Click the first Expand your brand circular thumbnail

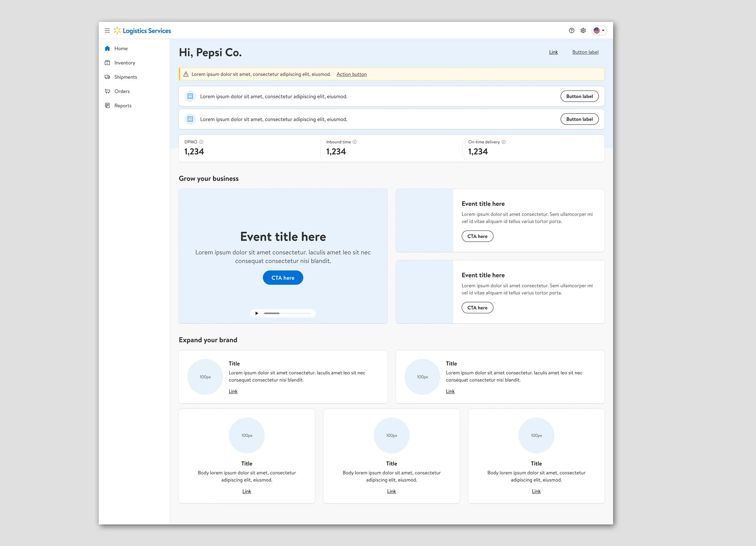click(205, 377)
